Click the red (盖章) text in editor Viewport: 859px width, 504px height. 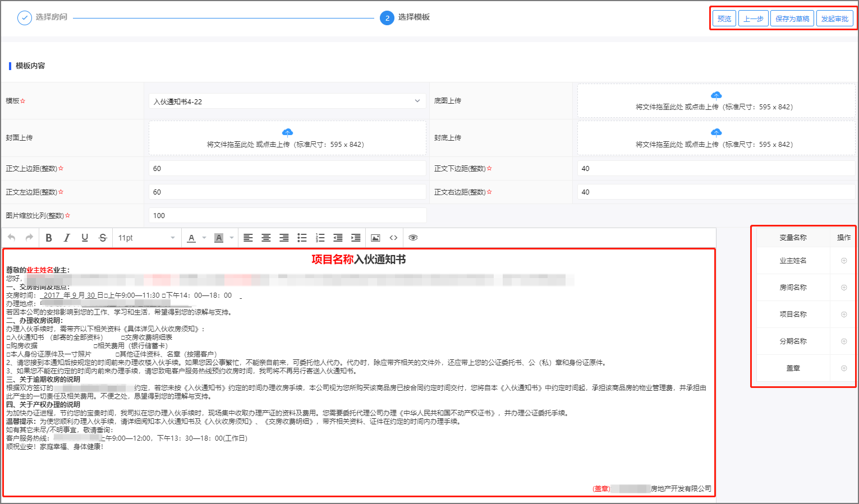click(601, 489)
